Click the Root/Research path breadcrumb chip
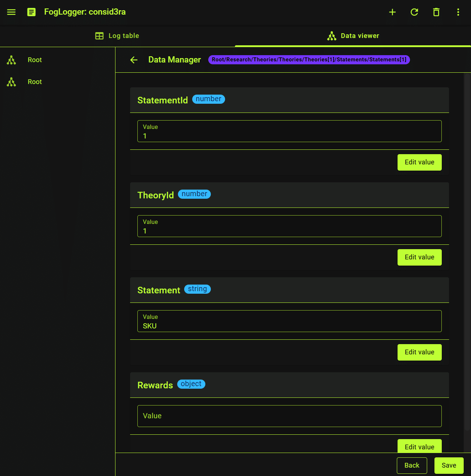The width and height of the screenshot is (471, 476). tap(309, 60)
